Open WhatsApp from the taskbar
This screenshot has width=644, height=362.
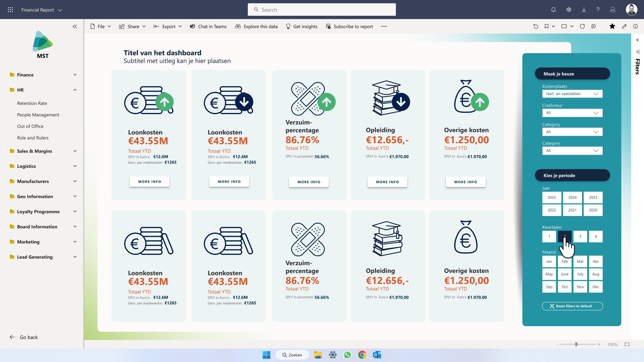pyautogui.click(x=347, y=355)
